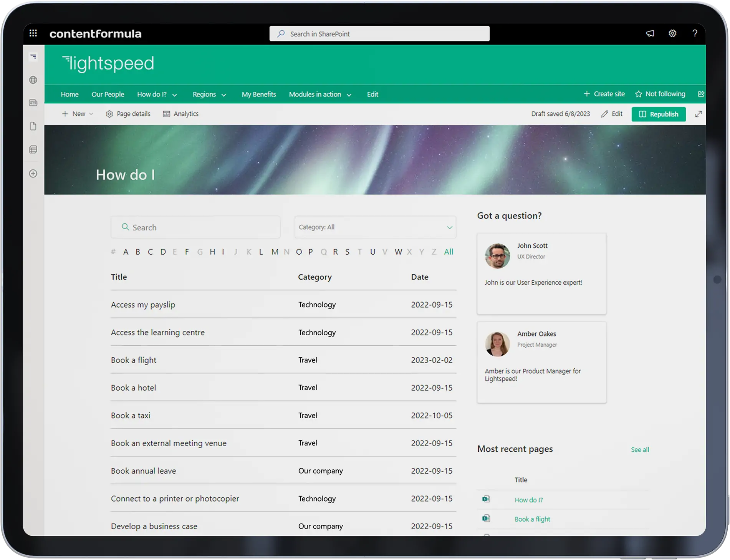Image resolution: width=730 pixels, height=560 pixels.
Task: Click the megaphone notifications icon
Action: [650, 33]
